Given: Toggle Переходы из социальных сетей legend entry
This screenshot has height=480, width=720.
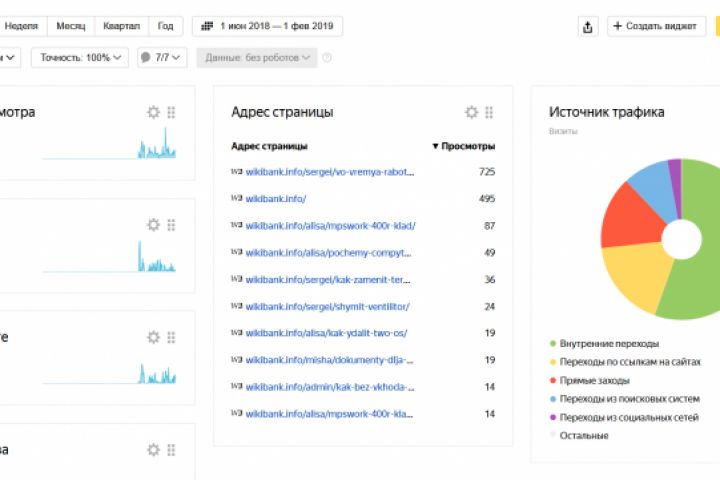Looking at the screenshot, I should (x=629, y=417).
